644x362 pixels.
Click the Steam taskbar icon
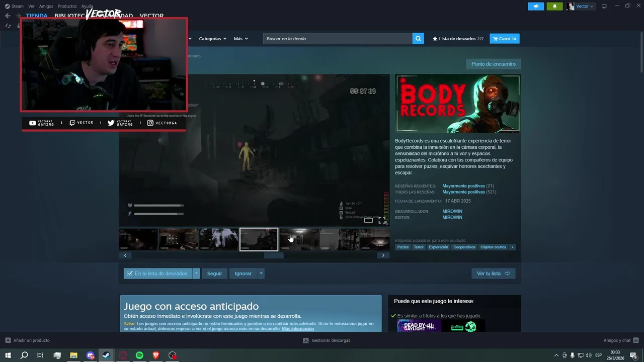point(106,355)
